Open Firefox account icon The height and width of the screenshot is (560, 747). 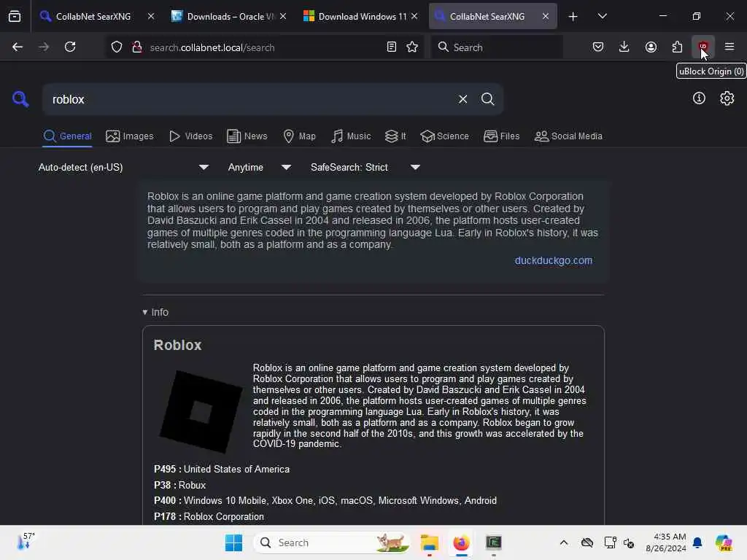[x=651, y=47]
